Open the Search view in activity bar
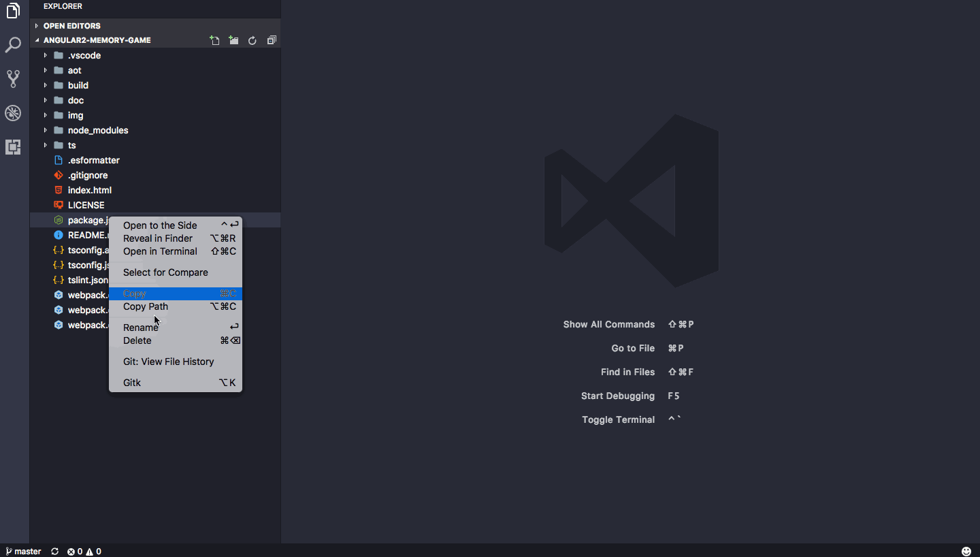The height and width of the screenshot is (557, 980). click(x=13, y=46)
